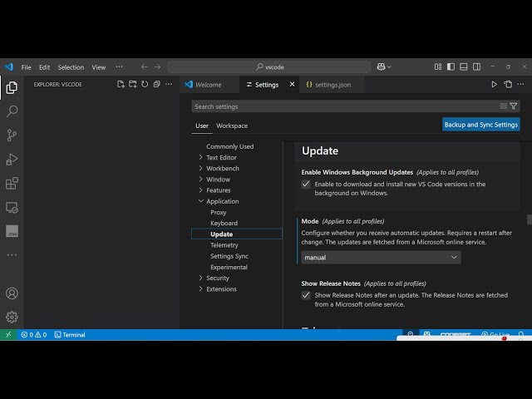
Task: Open editor more actions ellipsis
Action: pyautogui.click(x=521, y=85)
